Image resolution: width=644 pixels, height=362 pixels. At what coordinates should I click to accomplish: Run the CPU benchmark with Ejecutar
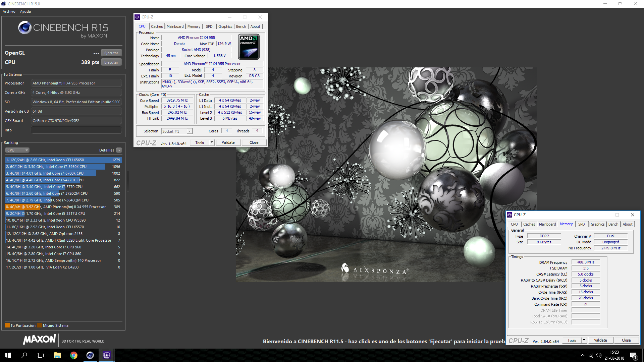point(111,62)
